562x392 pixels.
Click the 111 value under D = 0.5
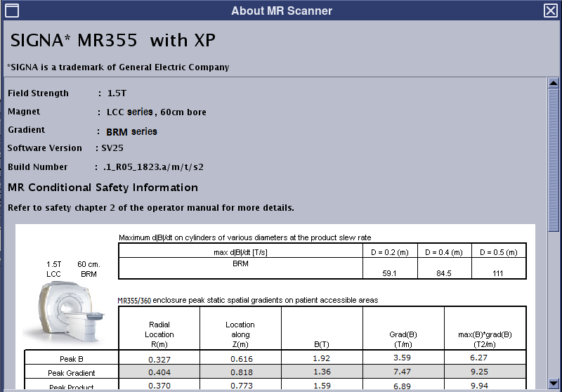tap(497, 273)
